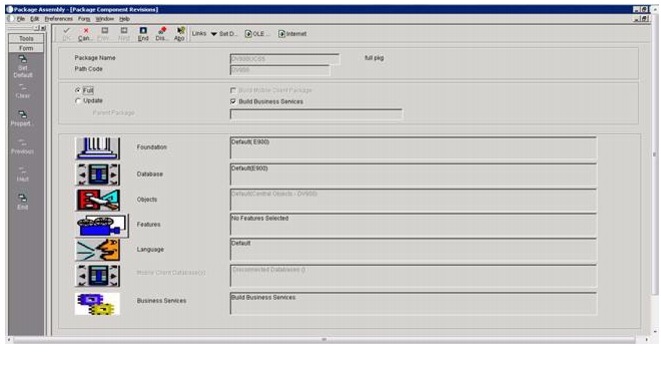Click the Package Name input field
The width and height of the screenshot is (661, 366).
pyautogui.click(x=285, y=59)
